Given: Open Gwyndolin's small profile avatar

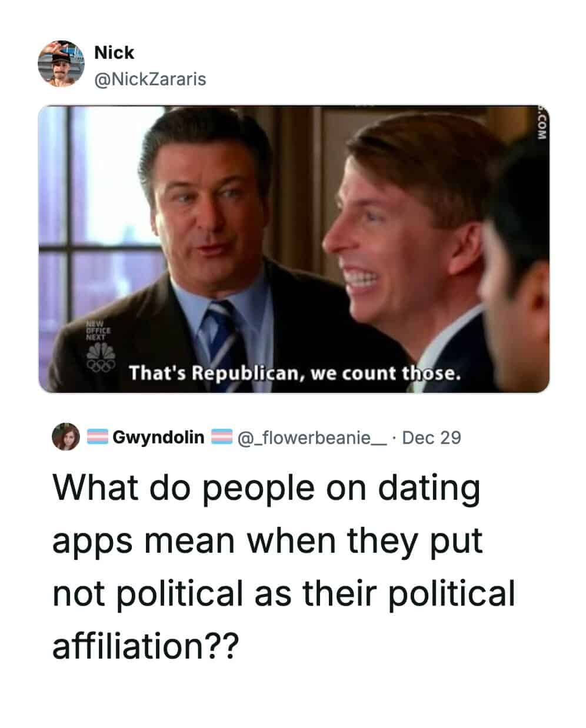Looking at the screenshot, I should (x=65, y=437).
